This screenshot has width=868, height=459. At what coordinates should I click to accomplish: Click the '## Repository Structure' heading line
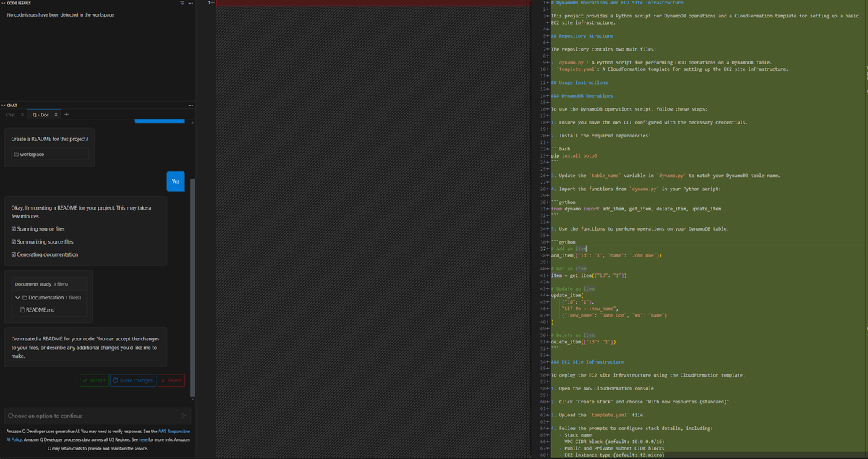coord(582,35)
